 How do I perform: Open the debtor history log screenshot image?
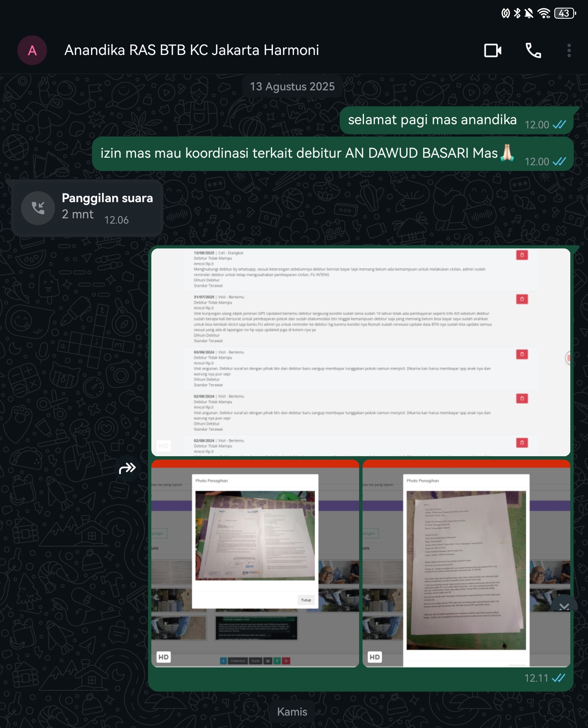[360, 352]
